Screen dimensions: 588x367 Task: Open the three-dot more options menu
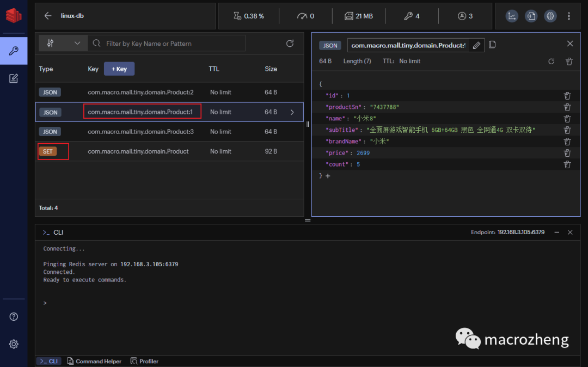pyautogui.click(x=568, y=16)
